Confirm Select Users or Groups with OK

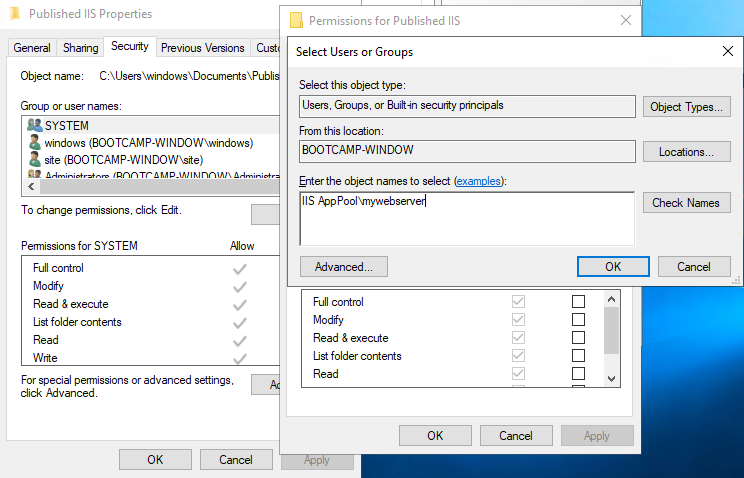pos(613,267)
